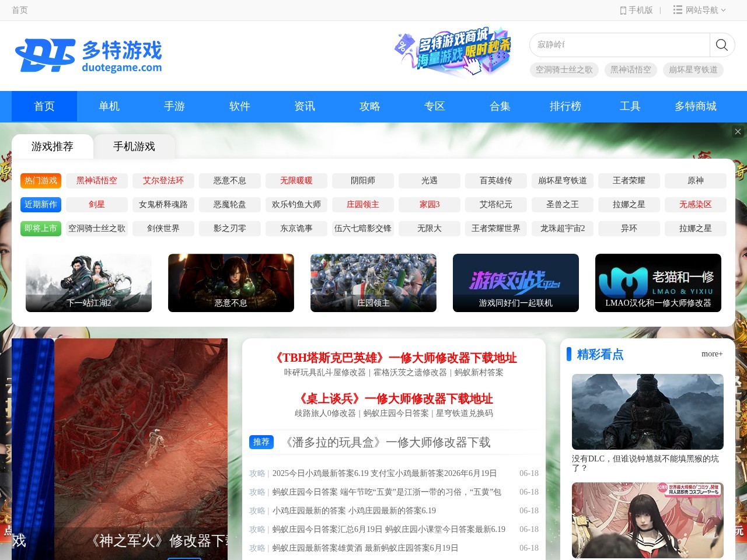Open the 原神 game link

click(x=696, y=181)
